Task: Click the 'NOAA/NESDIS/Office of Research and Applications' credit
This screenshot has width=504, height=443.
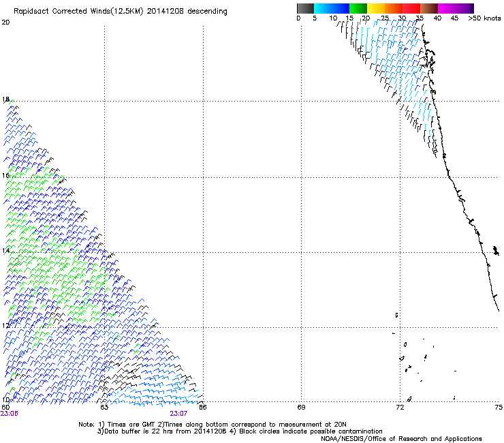Action: point(401,439)
